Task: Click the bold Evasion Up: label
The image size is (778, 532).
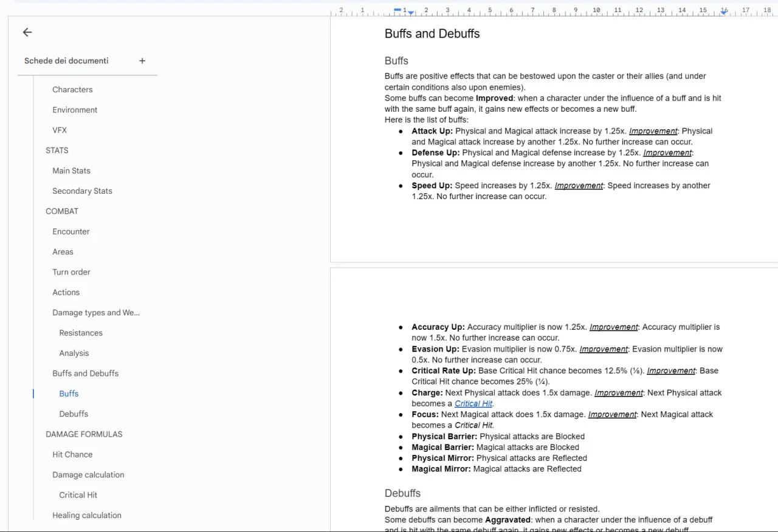Action: pos(435,349)
